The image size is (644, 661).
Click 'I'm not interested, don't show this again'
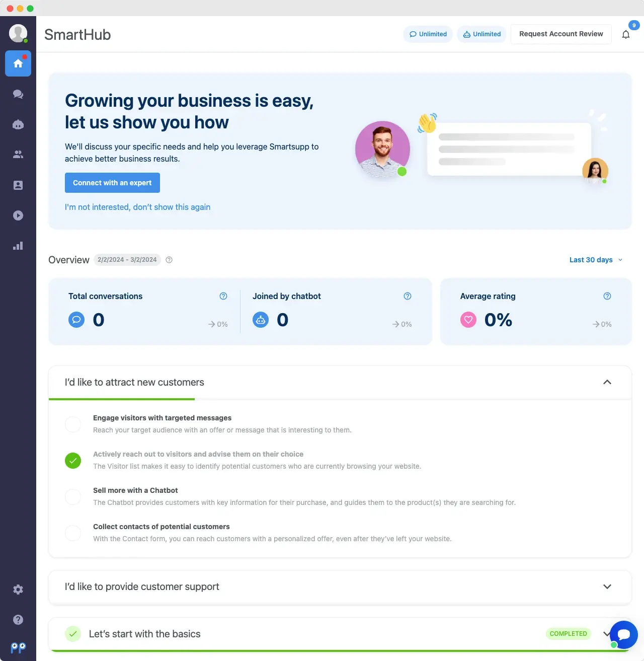(x=137, y=207)
